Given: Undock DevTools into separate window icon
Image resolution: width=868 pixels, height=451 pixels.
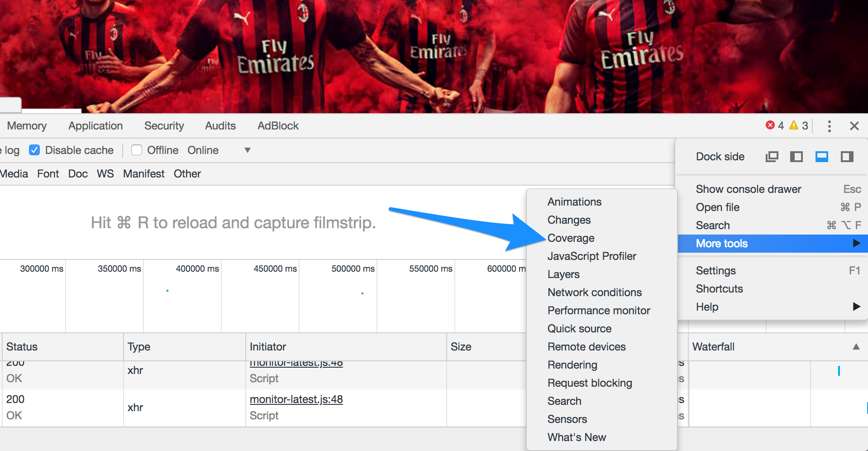Looking at the screenshot, I should coord(772,157).
